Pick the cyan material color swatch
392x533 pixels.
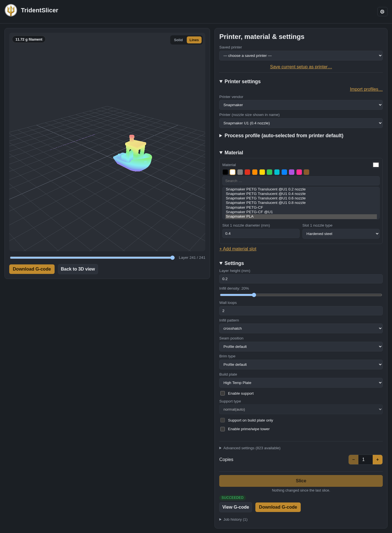(x=277, y=172)
